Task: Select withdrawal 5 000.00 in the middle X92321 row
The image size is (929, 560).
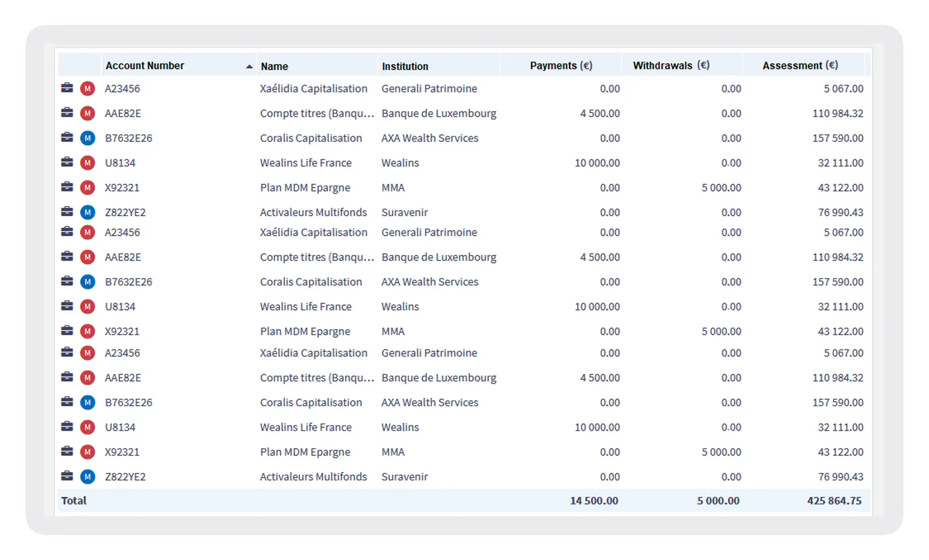Action: pos(721,331)
